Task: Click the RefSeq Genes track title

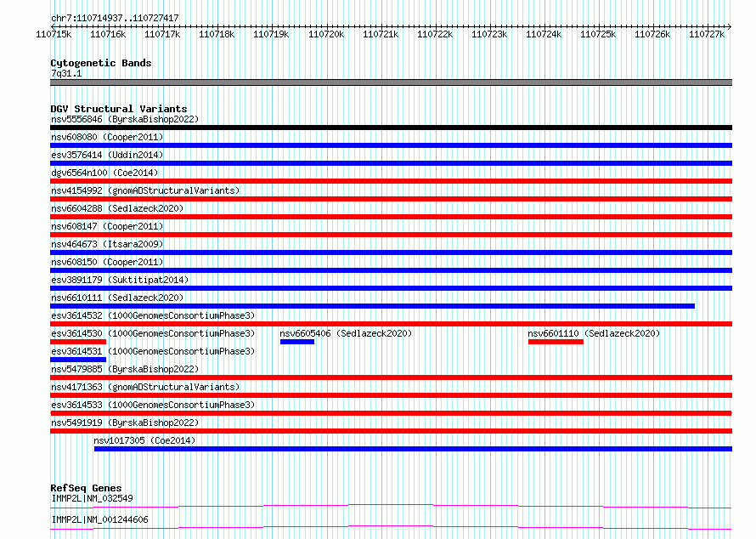Action: coord(86,488)
